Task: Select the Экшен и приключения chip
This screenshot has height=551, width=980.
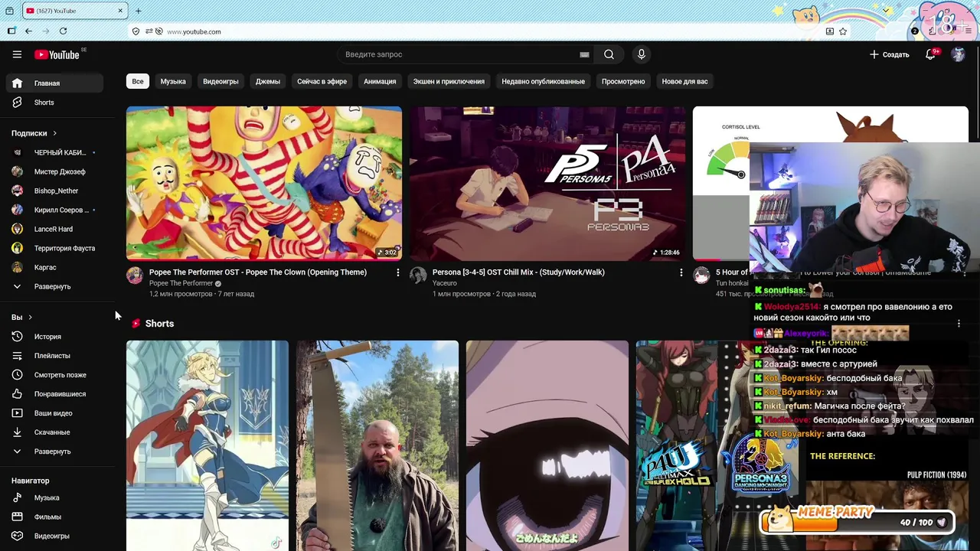Action: click(449, 81)
